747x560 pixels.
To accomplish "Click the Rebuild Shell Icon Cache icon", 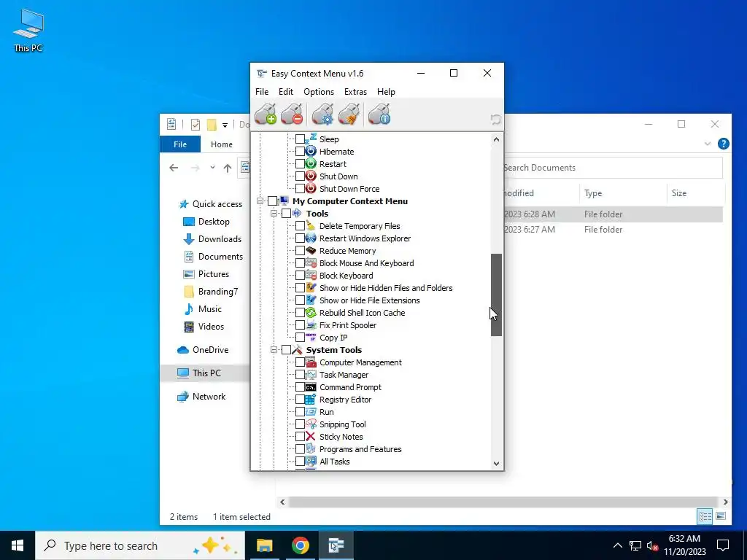I will pyautogui.click(x=311, y=312).
